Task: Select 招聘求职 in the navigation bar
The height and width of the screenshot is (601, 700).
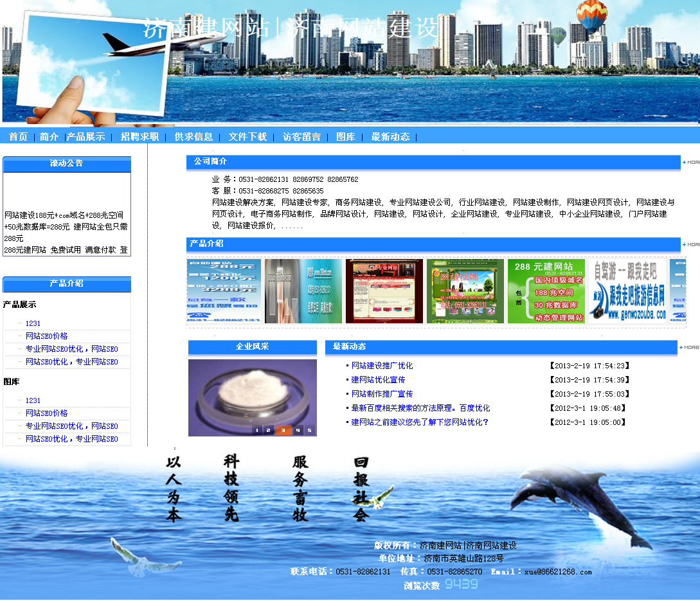Action: point(139,137)
